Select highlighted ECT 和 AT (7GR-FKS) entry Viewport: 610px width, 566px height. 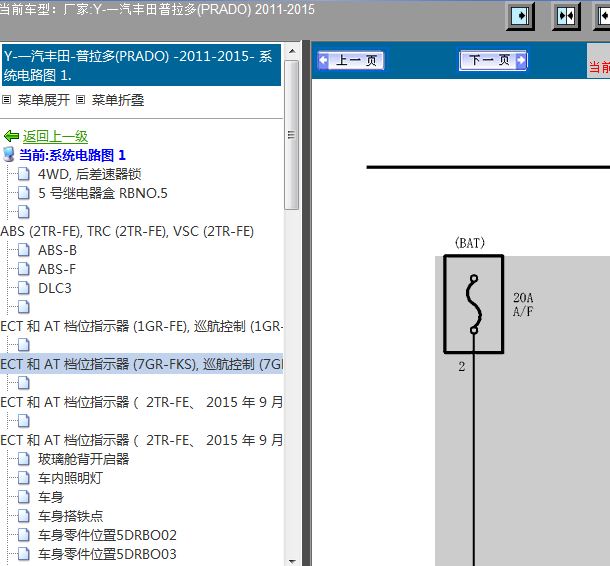(x=142, y=364)
